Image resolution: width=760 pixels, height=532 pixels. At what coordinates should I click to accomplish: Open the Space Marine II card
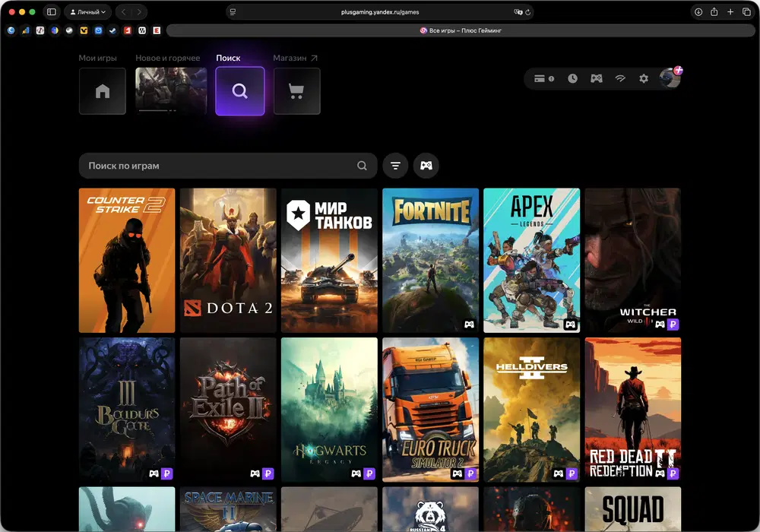point(228,508)
